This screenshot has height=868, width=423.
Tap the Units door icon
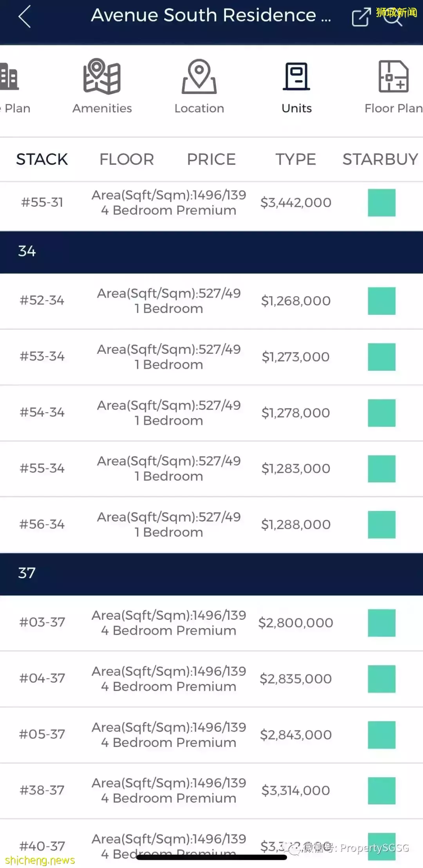[296, 77]
